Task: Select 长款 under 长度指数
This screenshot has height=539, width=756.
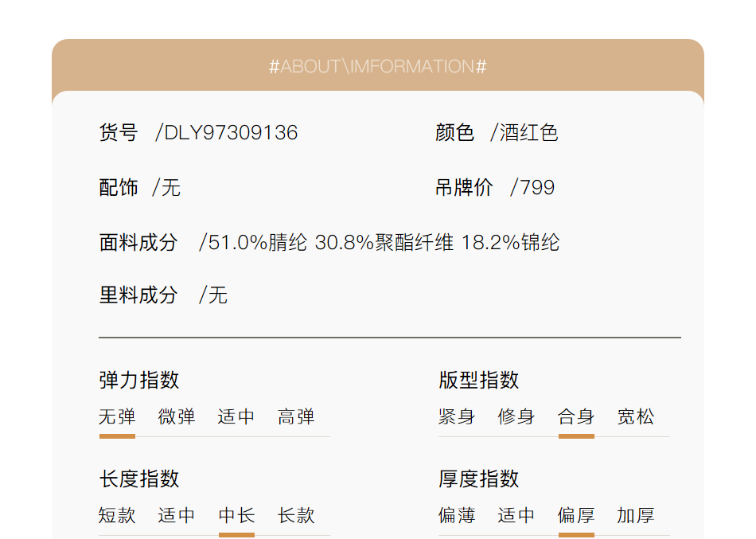Action: click(296, 516)
